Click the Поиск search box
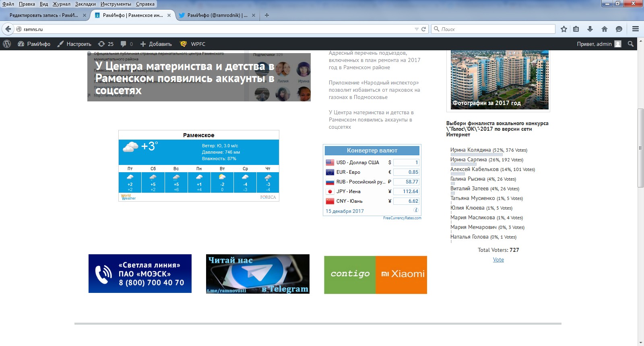Screen dimensions: 644x346 (493, 29)
